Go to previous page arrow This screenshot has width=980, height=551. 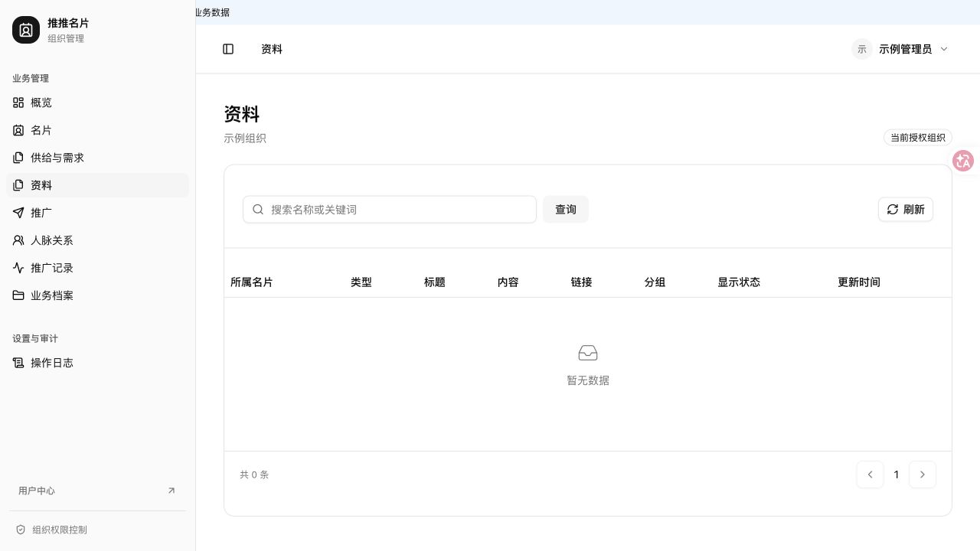click(x=871, y=474)
